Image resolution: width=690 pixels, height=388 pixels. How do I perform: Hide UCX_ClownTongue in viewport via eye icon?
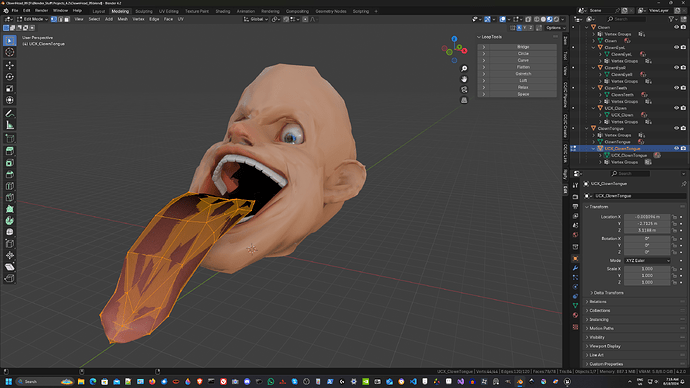pyautogui.click(x=676, y=149)
